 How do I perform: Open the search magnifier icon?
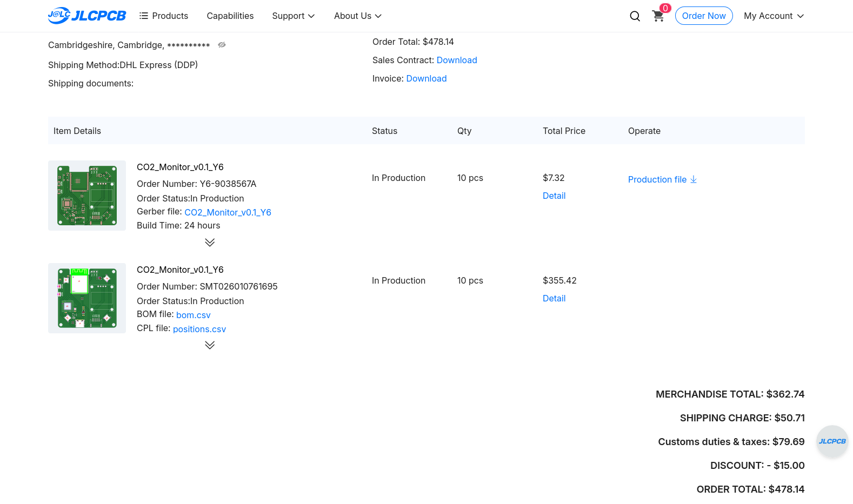635,16
